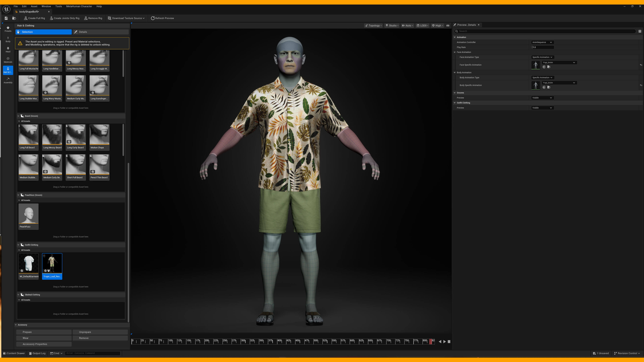Save the asset with the floppy disk icon

click(x=6, y=18)
